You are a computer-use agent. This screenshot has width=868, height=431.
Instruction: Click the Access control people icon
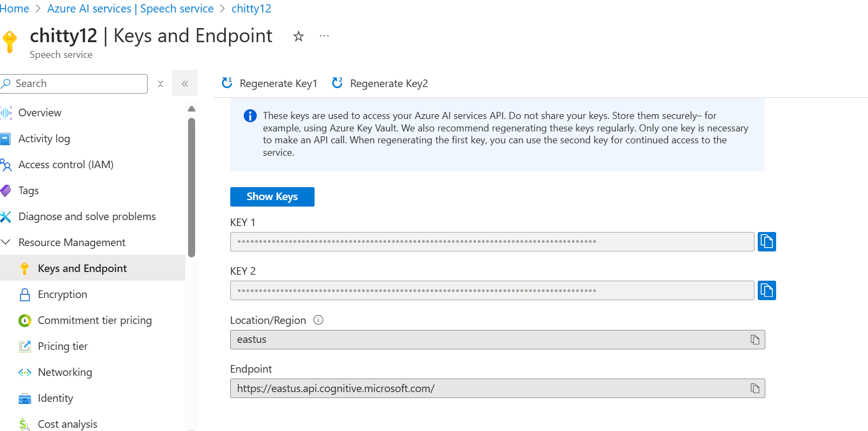click(x=6, y=165)
